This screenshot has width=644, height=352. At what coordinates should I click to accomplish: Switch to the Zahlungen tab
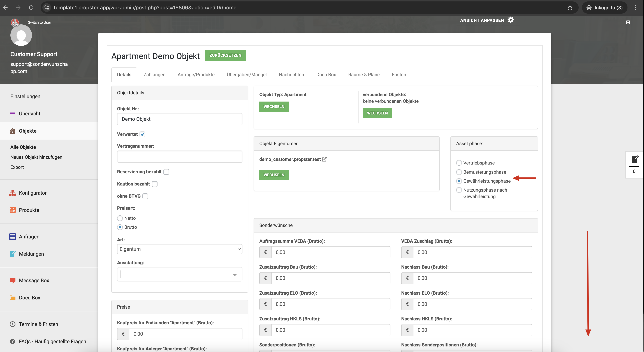154,75
